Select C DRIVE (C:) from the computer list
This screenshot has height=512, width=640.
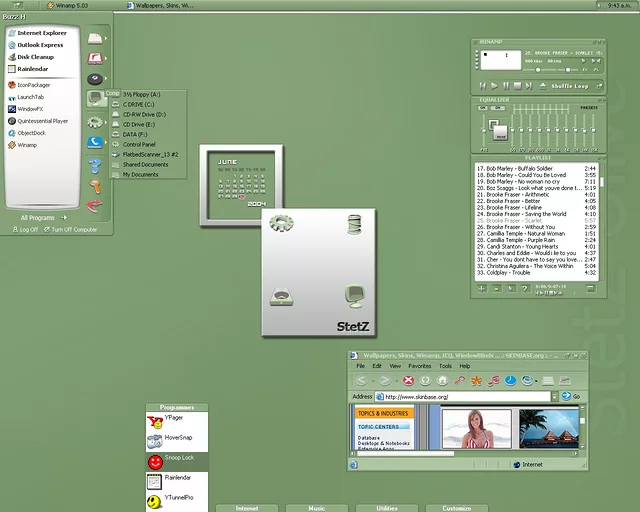click(x=138, y=104)
